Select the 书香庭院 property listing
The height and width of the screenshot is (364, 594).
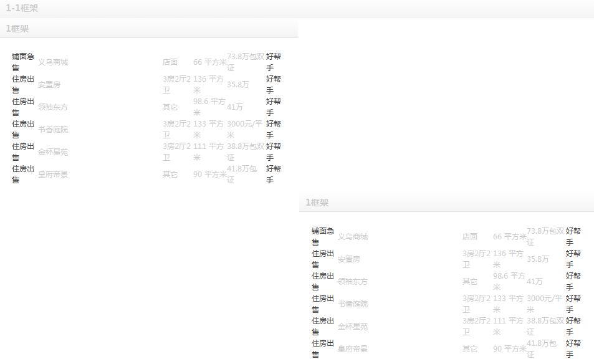click(x=54, y=129)
